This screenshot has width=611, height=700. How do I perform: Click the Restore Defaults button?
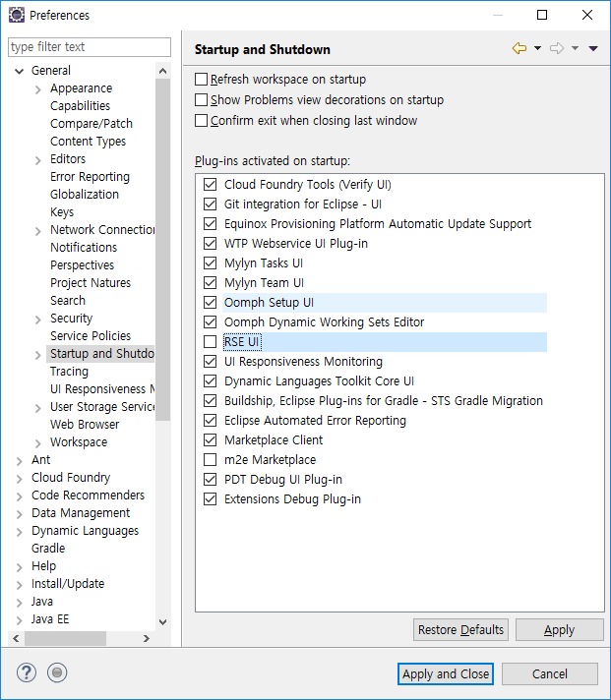460,629
